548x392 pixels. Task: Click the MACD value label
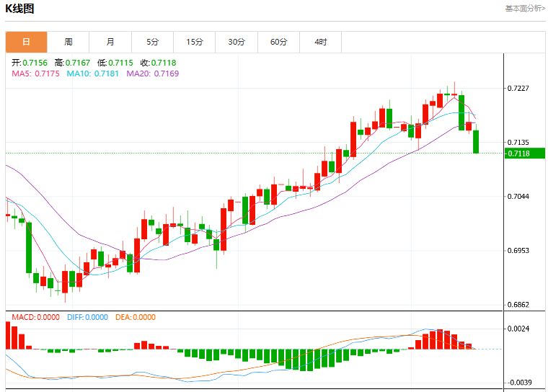35,317
